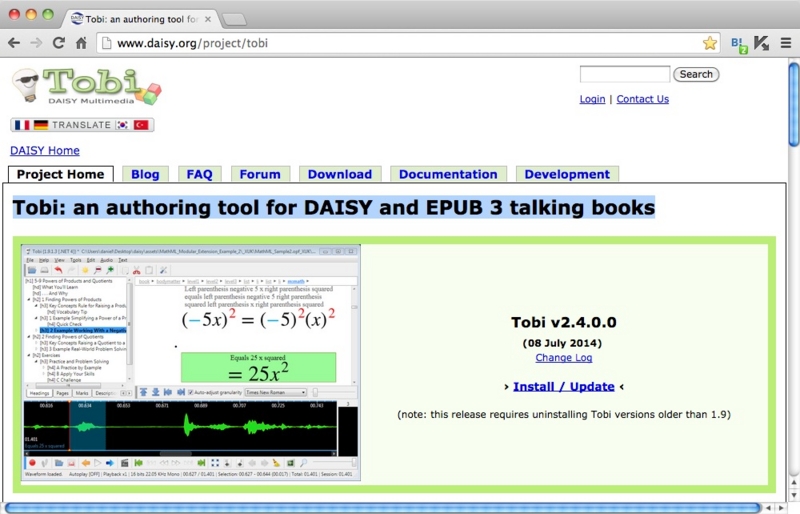Follow the DAISY Home link
The width and height of the screenshot is (800, 514).
click(x=45, y=151)
